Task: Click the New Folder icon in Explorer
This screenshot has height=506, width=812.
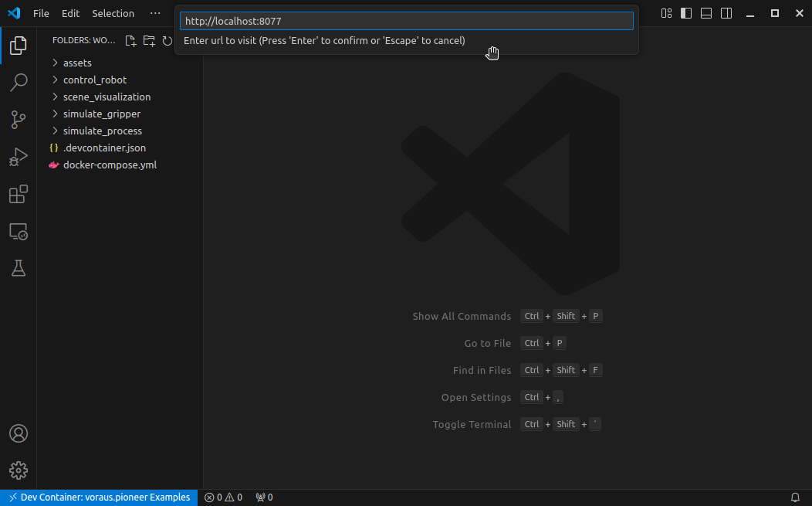Action: coord(149,41)
